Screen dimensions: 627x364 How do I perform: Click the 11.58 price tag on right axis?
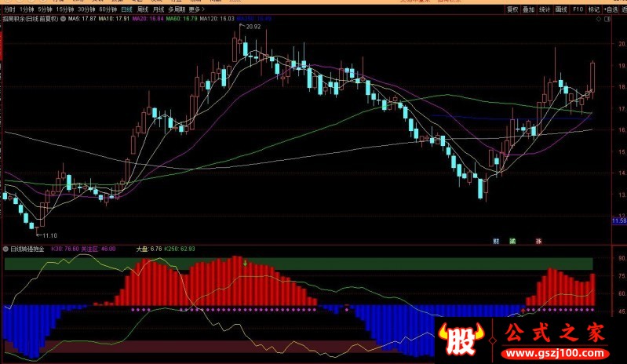(x=619, y=220)
